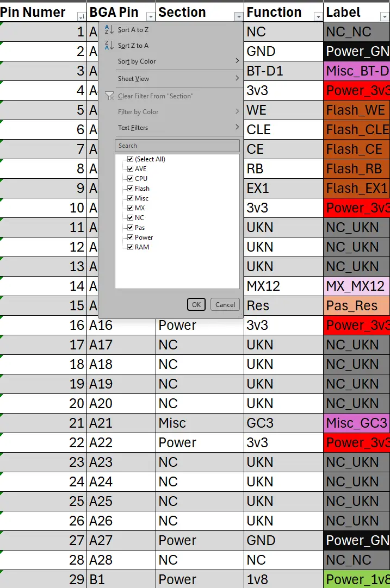Select the A17 BGA pin cell
The width and height of the screenshot is (390, 588).
[x=121, y=345]
